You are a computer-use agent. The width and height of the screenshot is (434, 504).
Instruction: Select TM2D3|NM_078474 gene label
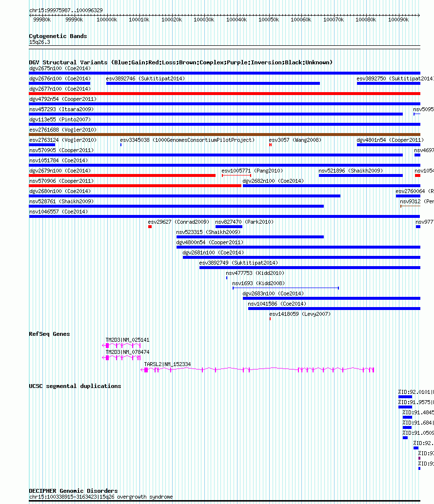tap(127, 352)
